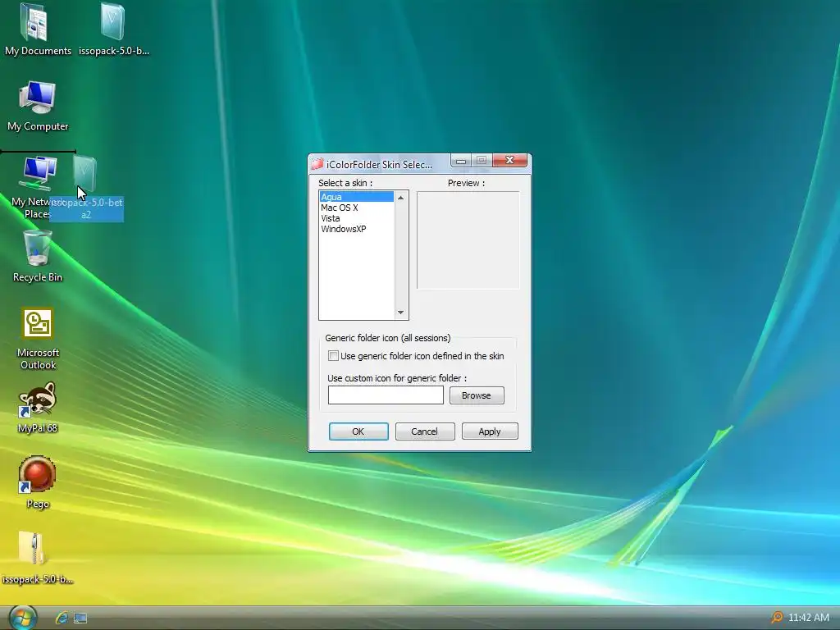Minimize the iColorFolder Skin Selector window
This screenshot has width=840, height=630.
pyautogui.click(x=461, y=160)
